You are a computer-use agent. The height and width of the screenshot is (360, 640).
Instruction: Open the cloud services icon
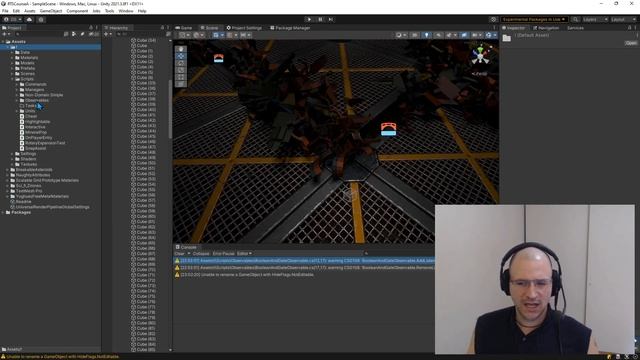tap(29, 19)
